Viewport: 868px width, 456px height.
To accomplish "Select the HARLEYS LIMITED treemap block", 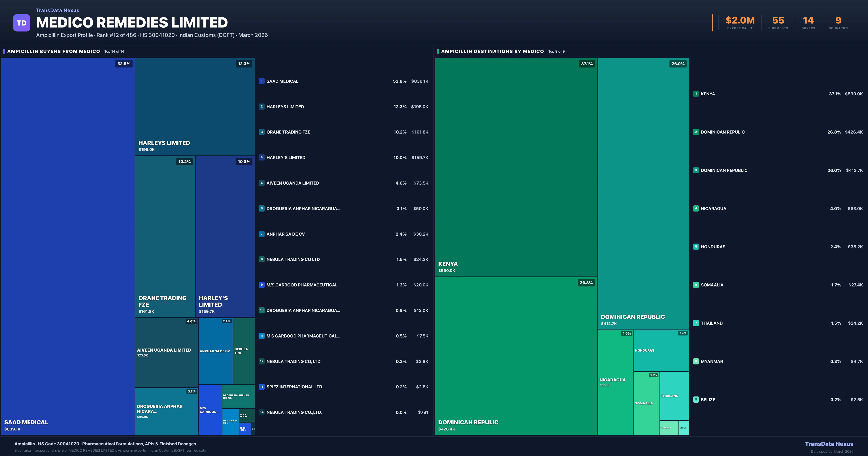I will click(x=194, y=107).
